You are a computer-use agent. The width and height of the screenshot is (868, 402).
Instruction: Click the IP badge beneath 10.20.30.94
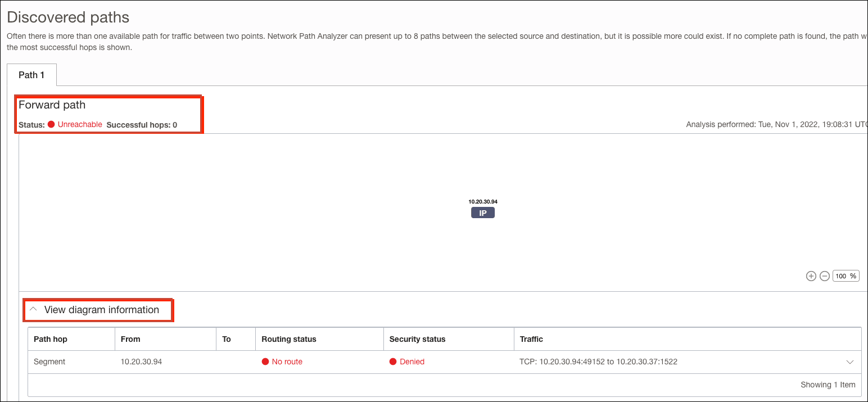482,213
